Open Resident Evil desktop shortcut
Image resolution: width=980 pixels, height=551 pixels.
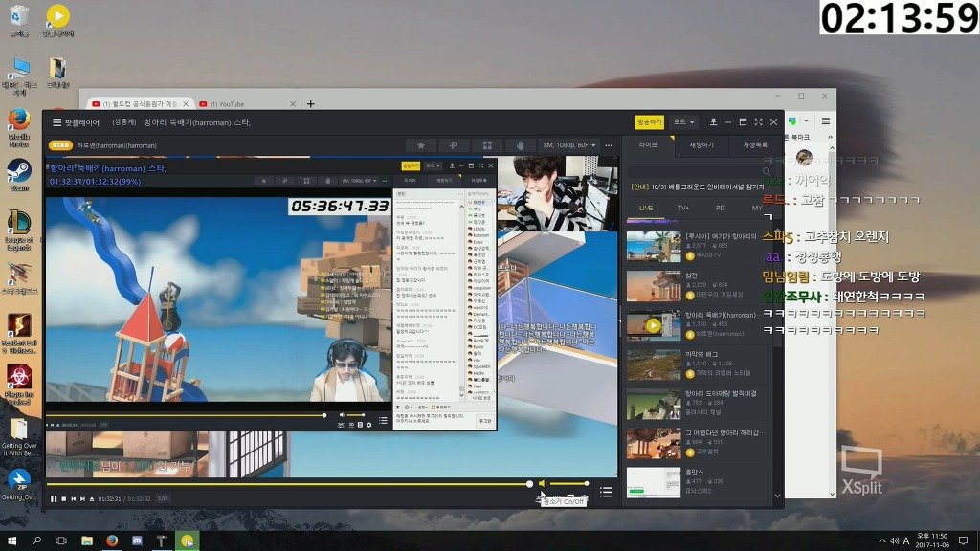tap(19, 333)
